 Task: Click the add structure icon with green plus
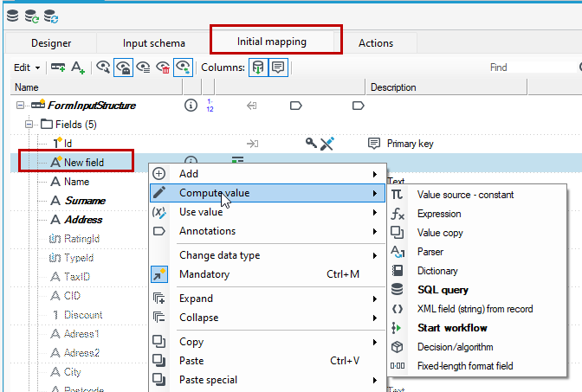(x=58, y=67)
